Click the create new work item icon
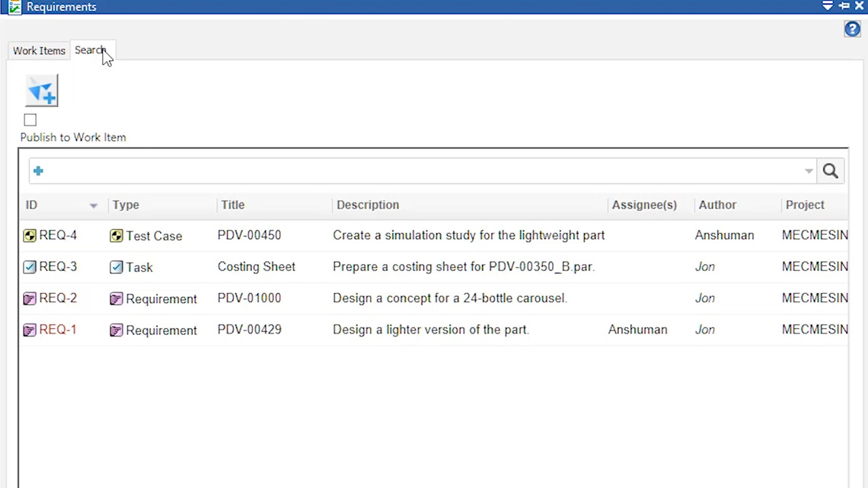This screenshot has height=488, width=868. 41,90
